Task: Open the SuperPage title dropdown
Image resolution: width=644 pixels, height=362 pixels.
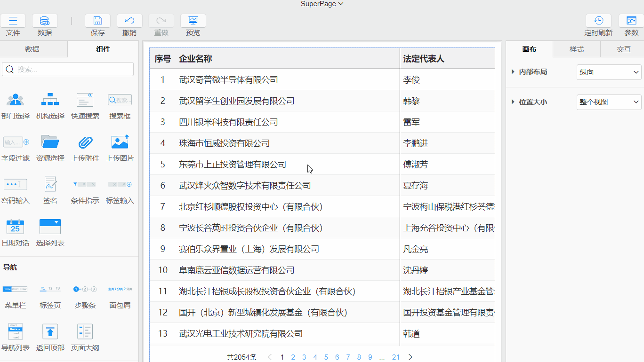Action: pos(322,4)
